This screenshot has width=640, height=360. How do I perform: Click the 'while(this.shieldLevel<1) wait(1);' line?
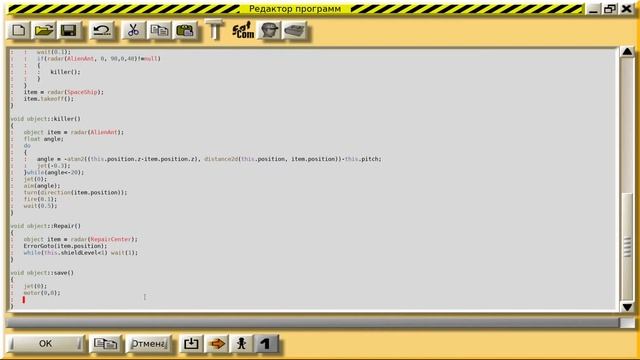point(80,253)
